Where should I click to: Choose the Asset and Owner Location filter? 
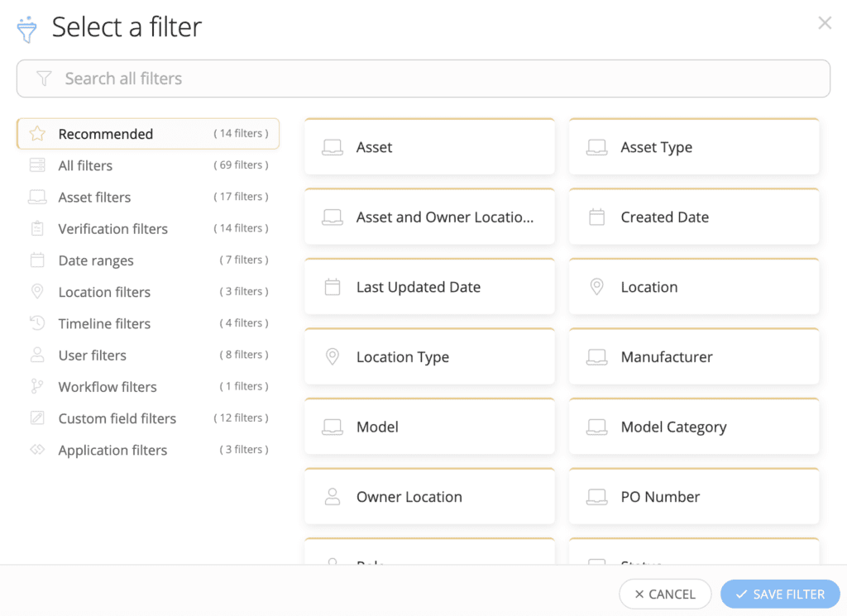[x=429, y=217]
